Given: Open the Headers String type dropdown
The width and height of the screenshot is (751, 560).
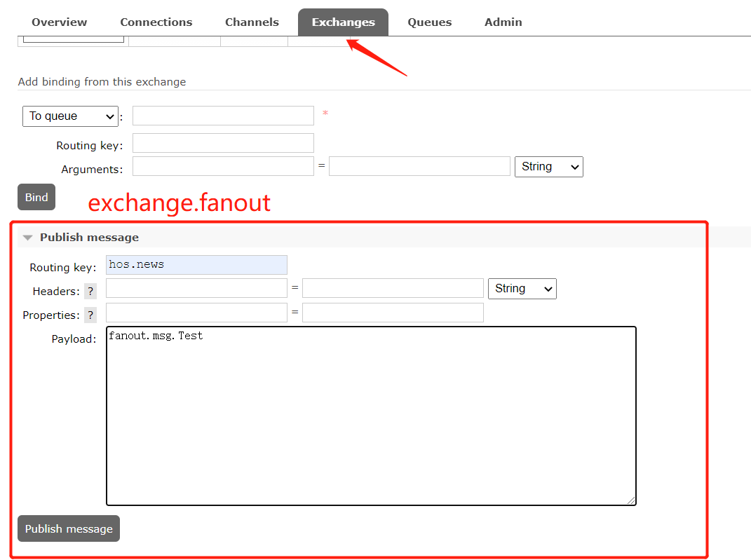Looking at the screenshot, I should (522, 289).
